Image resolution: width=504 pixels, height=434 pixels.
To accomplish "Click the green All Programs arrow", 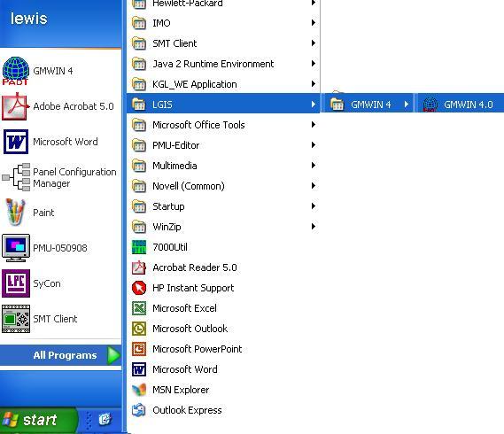I will [x=113, y=355].
